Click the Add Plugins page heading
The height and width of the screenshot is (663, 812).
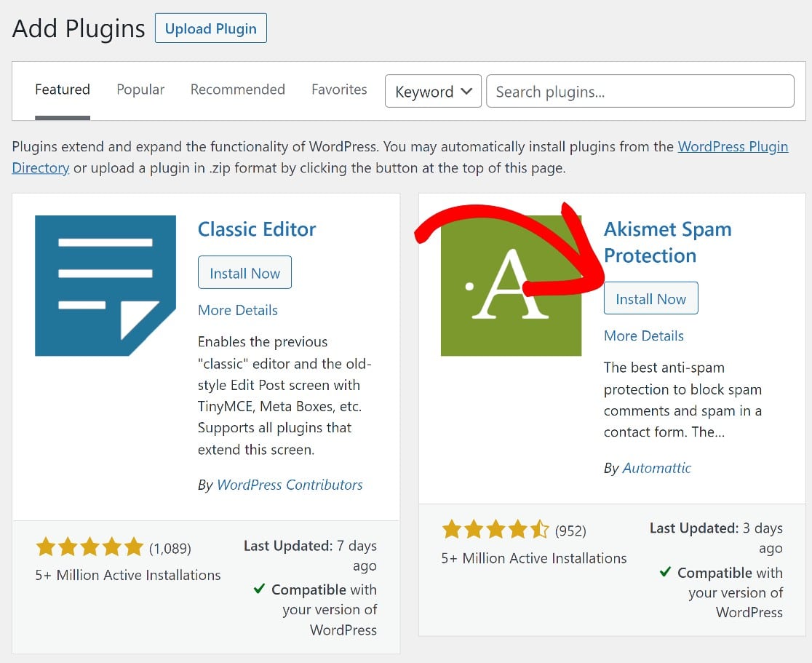point(79,28)
